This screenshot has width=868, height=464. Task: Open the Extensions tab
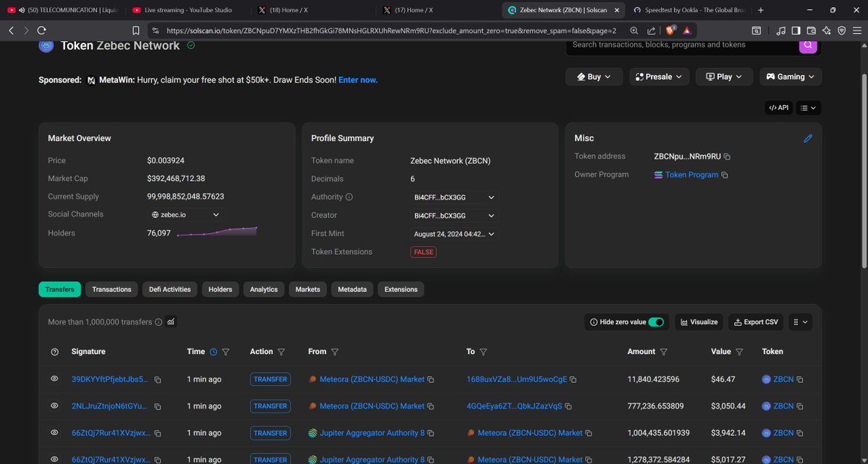click(401, 290)
